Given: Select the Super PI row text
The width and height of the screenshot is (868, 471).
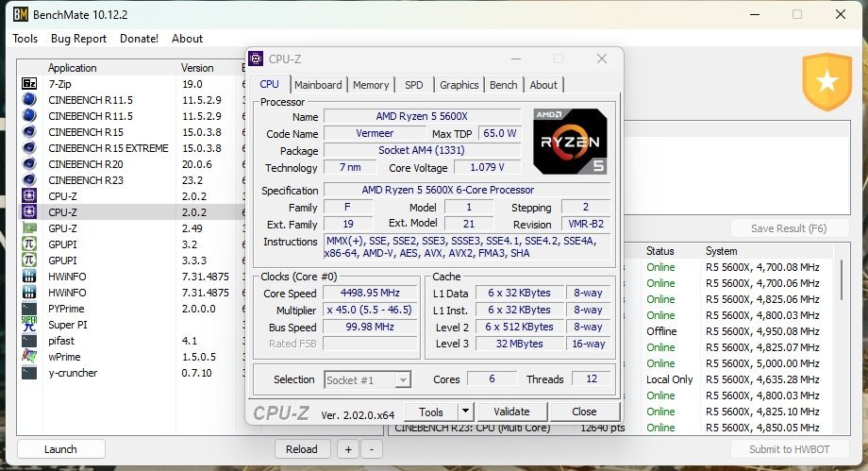Looking at the screenshot, I should (68, 325).
